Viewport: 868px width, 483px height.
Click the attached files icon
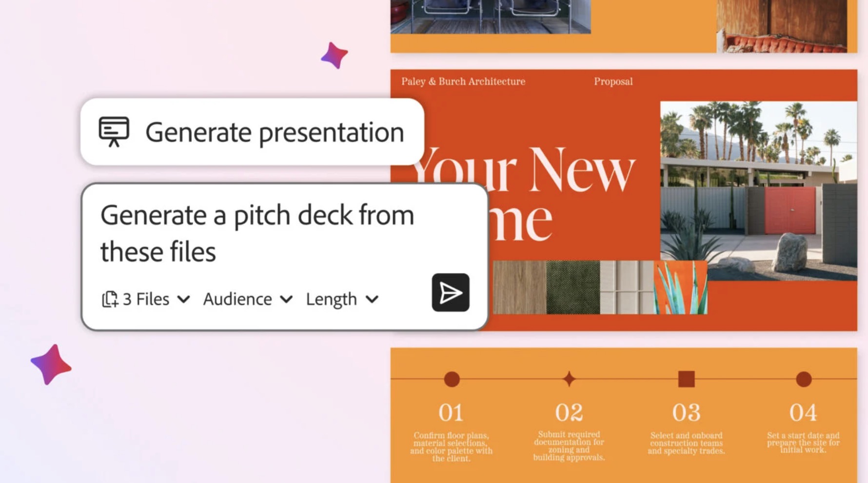pyautogui.click(x=110, y=299)
